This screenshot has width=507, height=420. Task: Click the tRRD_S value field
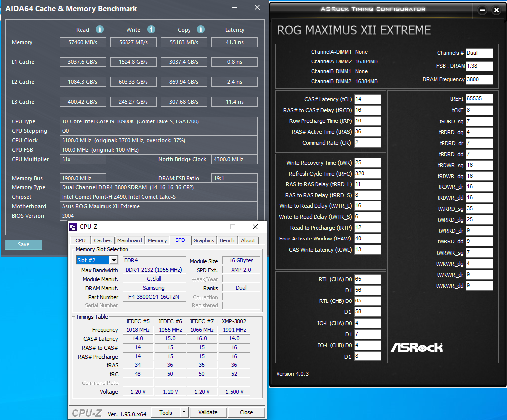point(368,195)
